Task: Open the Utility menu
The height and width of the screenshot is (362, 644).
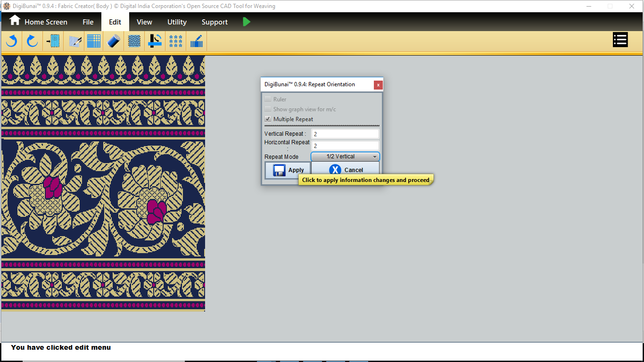Action: 177,22
